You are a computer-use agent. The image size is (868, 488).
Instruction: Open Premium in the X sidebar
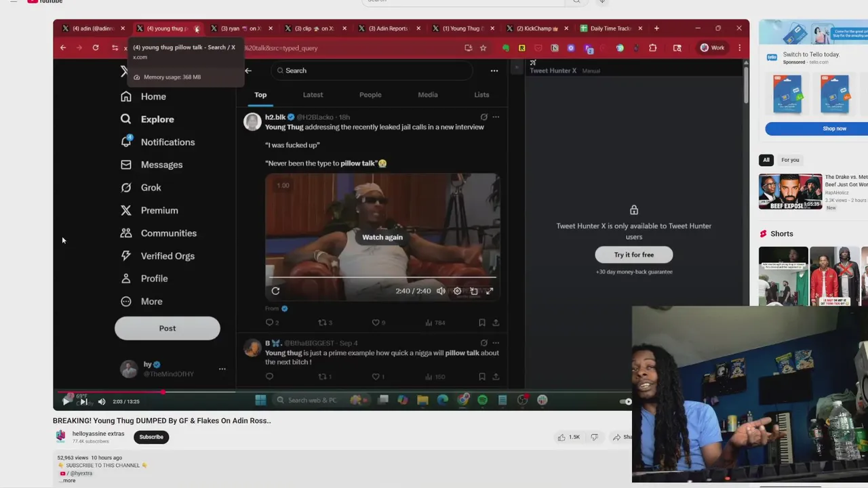pyautogui.click(x=149, y=210)
